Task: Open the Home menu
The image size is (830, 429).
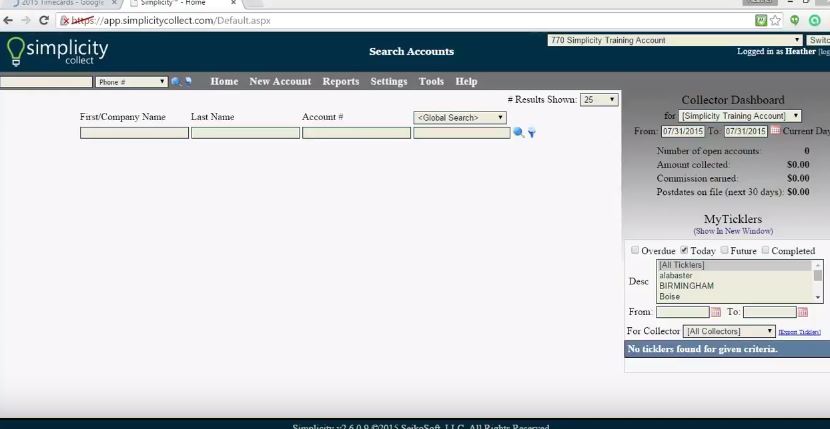Action: tap(224, 82)
